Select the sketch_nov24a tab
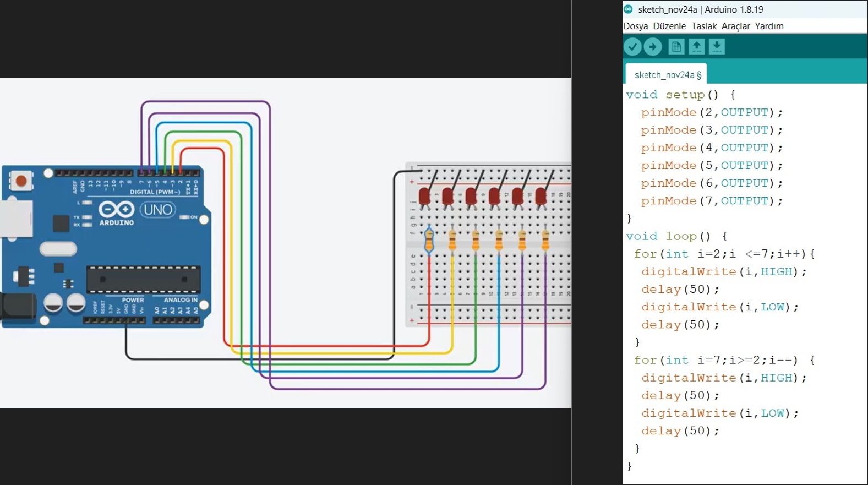 point(667,75)
